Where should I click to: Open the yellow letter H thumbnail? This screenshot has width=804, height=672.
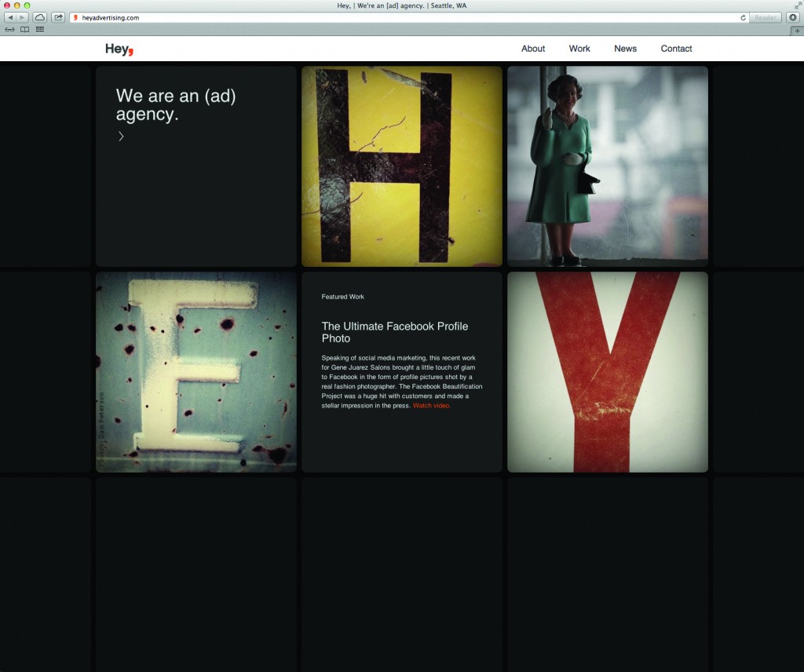click(402, 166)
